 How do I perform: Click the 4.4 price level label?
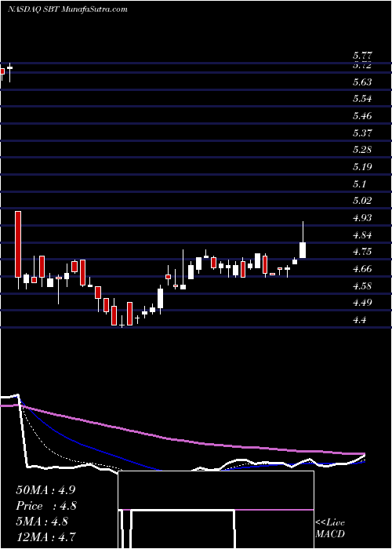(359, 320)
